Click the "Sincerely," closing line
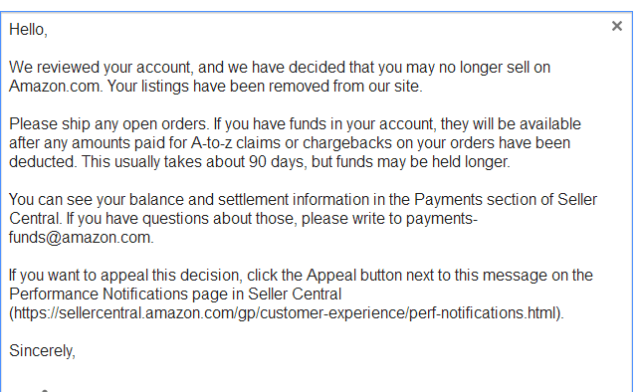This screenshot has height=392, width=640. (x=42, y=351)
